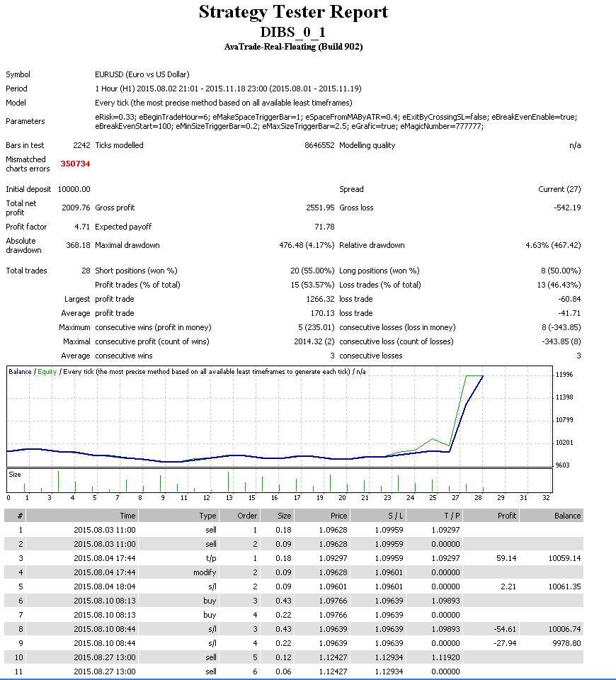This screenshot has height=680, width=616.
Task: Click profit 2.21 in row 5
Action: click(508, 586)
